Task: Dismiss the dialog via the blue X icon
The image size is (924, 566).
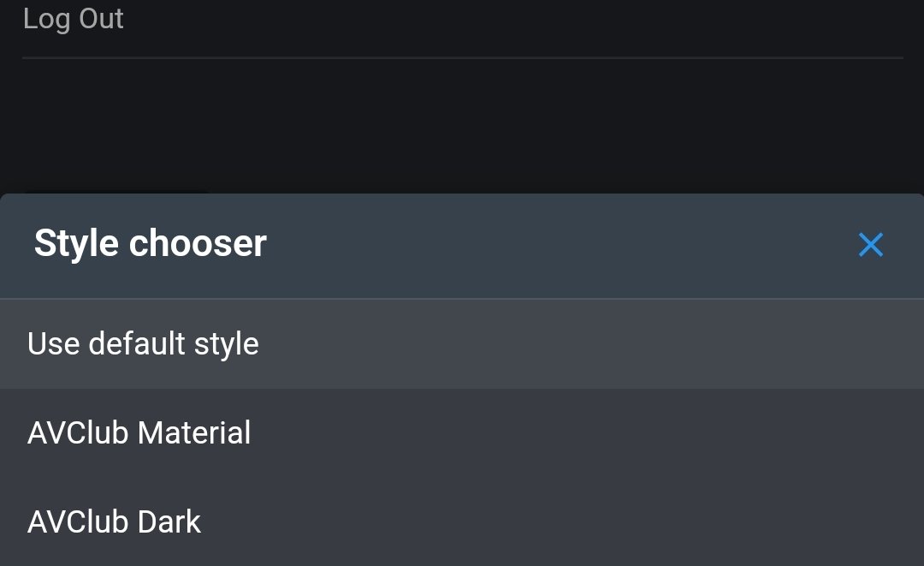Action: 870,245
